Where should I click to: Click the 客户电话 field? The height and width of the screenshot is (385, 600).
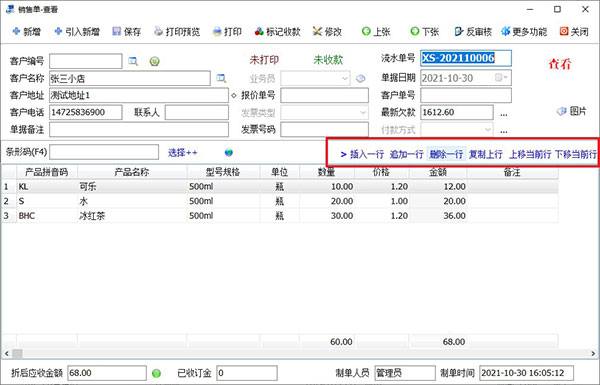tap(86, 113)
